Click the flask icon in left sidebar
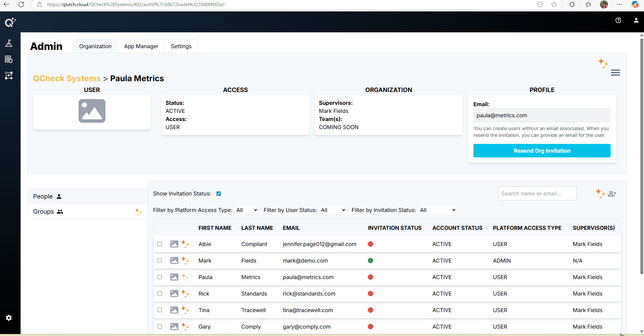 [x=9, y=43]
